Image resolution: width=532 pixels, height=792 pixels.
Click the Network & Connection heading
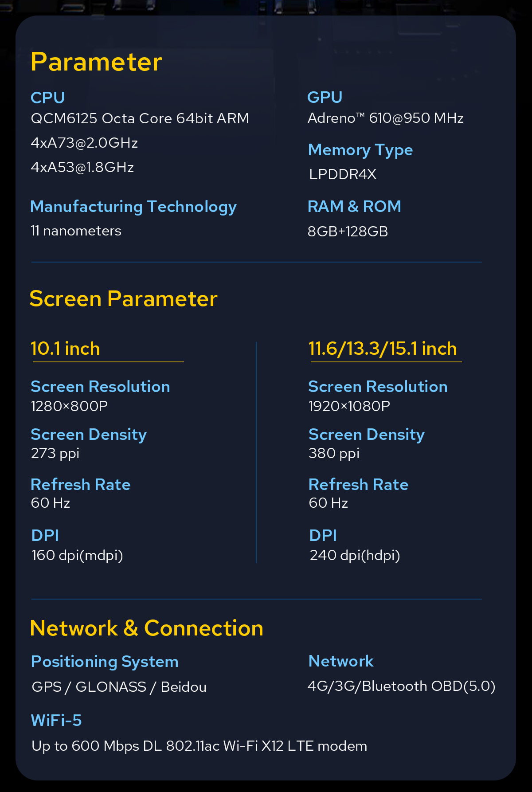point(146,628)
